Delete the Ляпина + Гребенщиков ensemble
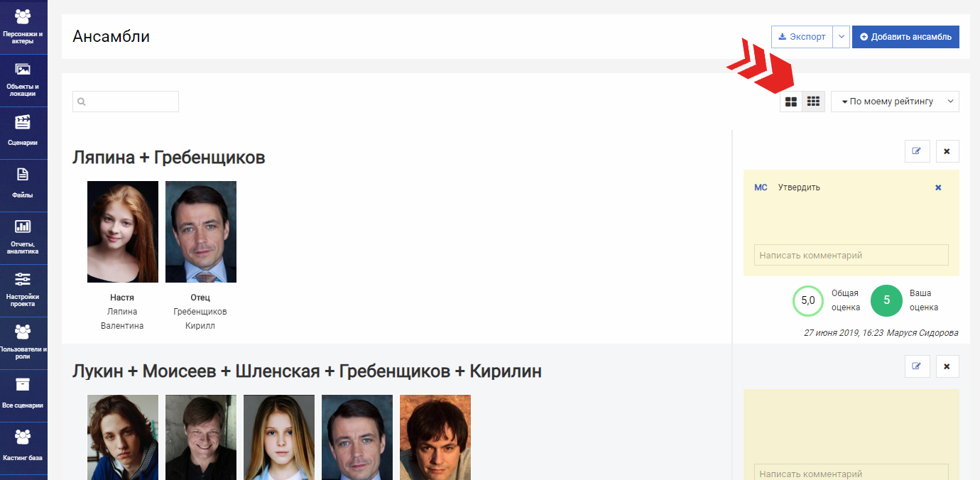Image resolution: width=980 pixels, height=480 pixels. [947, 151]
